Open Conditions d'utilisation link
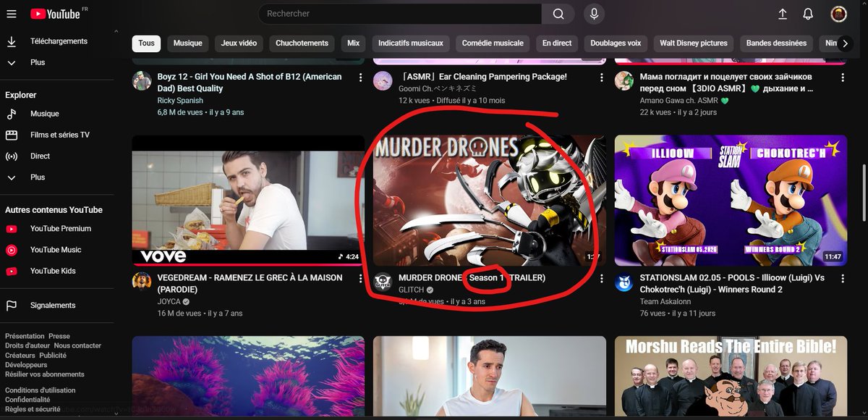This screenshot has width=868, height=420. (41, 390)
